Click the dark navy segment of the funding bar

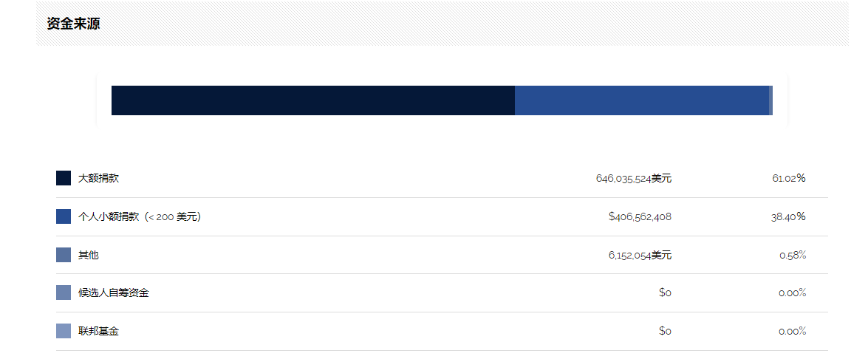click(313, 100)
